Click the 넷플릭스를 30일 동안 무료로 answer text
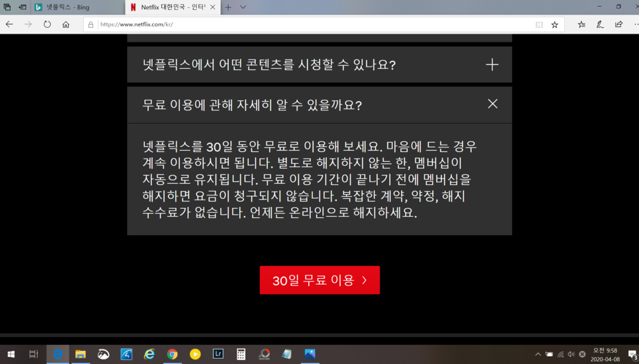The width and height of the screenshot is (639, 364). click(x=310, y=179)
